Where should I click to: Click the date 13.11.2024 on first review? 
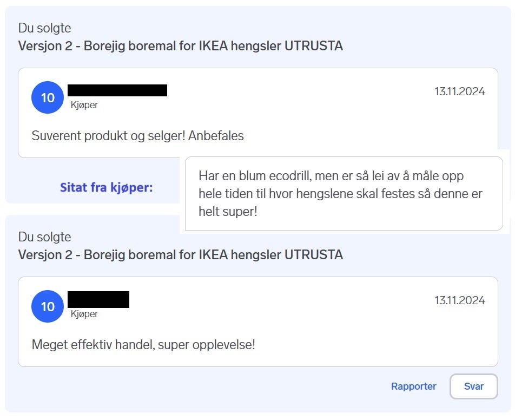pyautogui.click(x=459, y=91)
